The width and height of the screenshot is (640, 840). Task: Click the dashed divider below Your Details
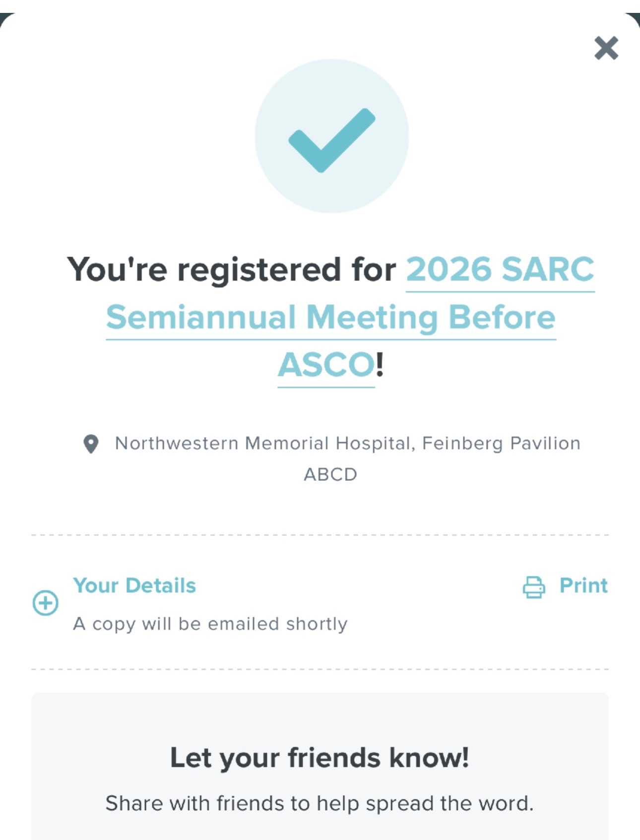pyautogui.click(x=320, y=669)
